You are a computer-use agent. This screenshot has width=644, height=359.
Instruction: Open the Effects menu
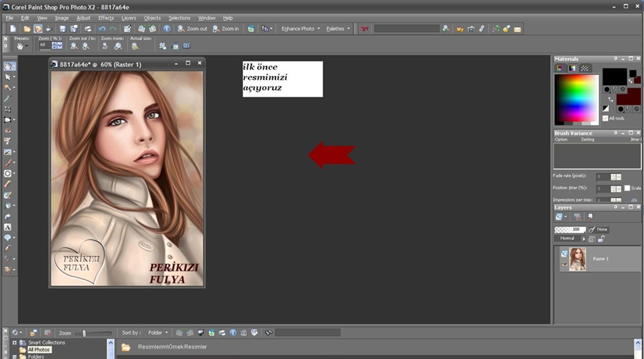click(106, 18)
